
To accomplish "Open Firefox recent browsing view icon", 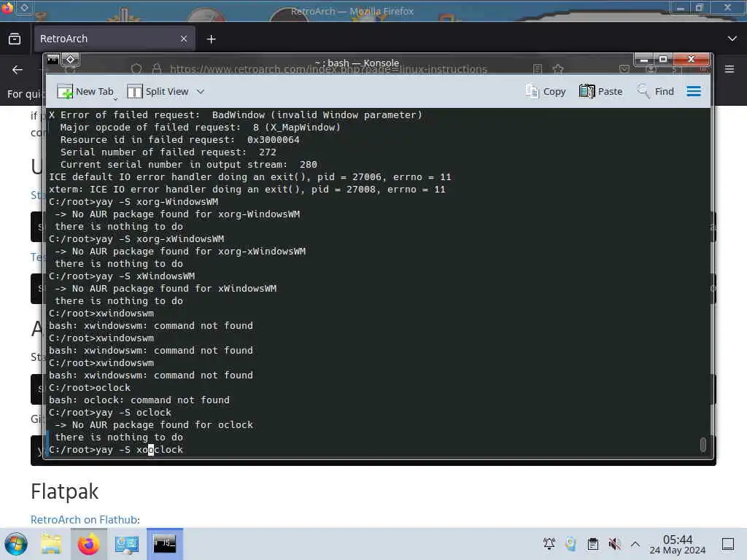I will [x=15, y=39].
